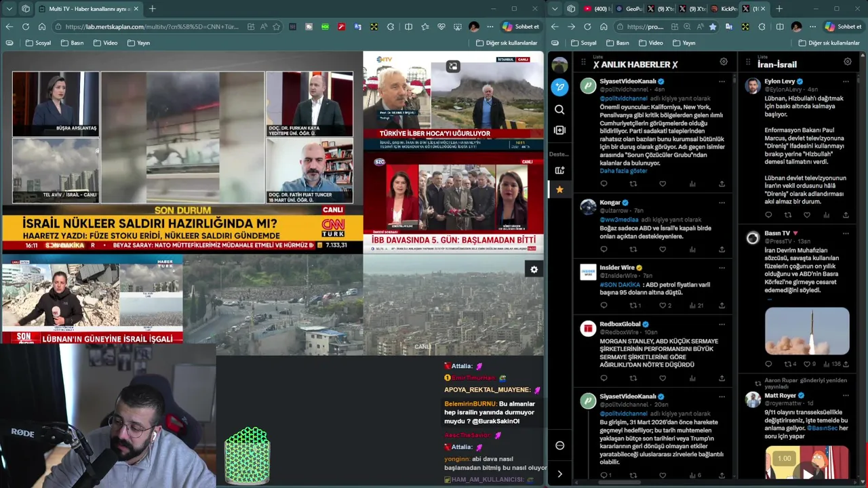Image resolution: width=868 pixels, height=488 pixels.
Task: Open Sohbet et Copilot in right browser
Action: click(x=843, y=26)
